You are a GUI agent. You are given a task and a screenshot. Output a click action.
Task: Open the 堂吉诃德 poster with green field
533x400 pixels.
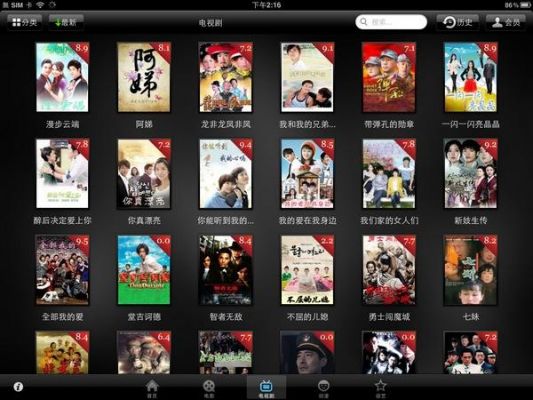(x=144, y=270)
